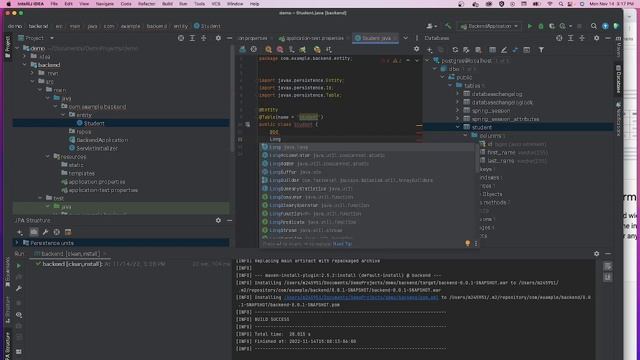Screen dimensions: 640x360
Task: Open Project panel gear settings
Action: 218,38
